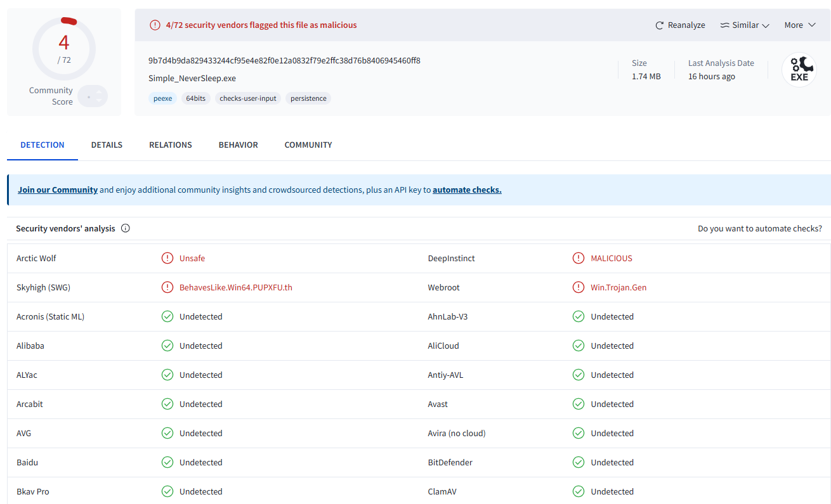
Task: Click the BitDefender vendor name
Action: (450, 462)
